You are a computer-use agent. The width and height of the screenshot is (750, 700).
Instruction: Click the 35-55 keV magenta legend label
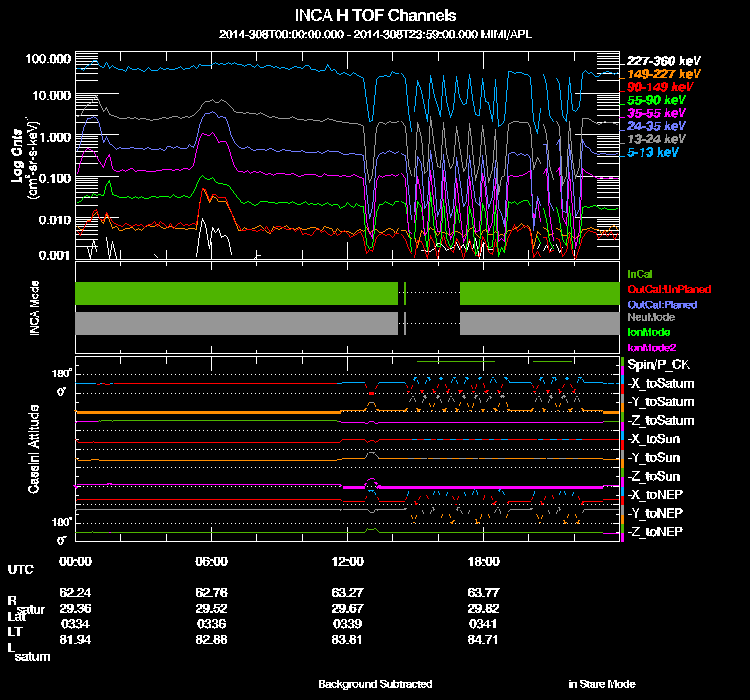pos(655,114)
